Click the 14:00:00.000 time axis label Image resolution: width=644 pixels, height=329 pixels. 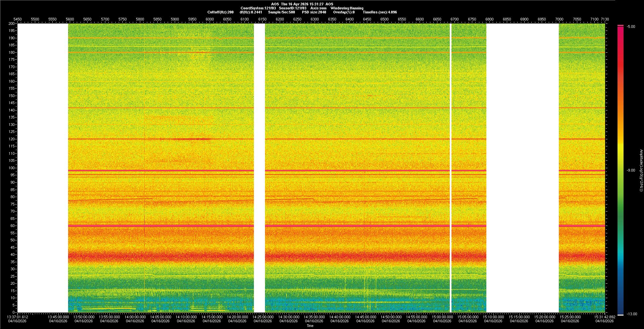click(135, 317)
